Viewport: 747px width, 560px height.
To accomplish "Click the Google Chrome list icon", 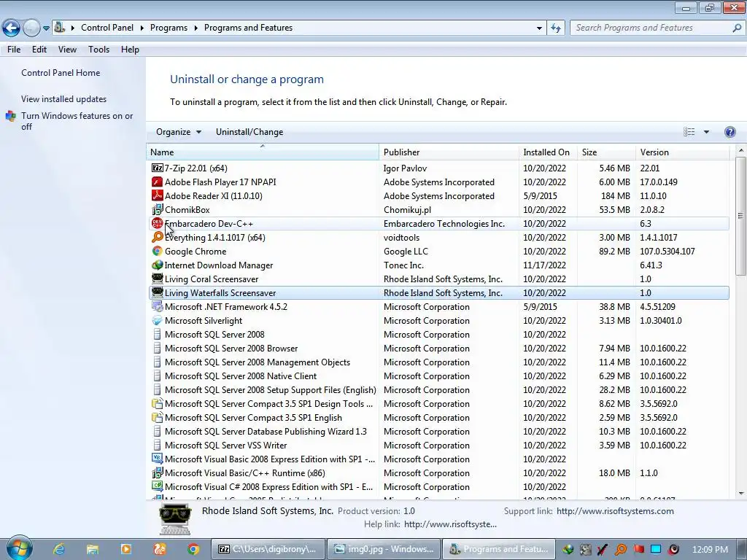I will tap(157, 251).
